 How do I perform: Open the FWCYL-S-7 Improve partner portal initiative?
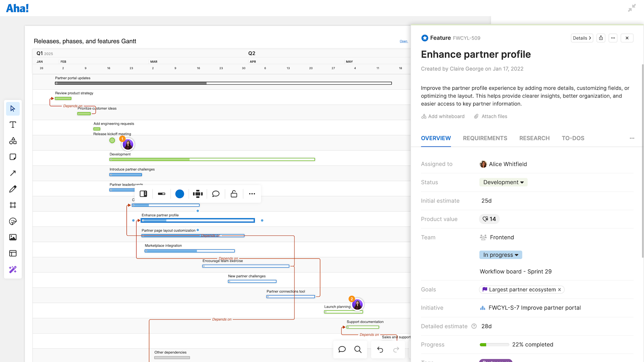[x=534, y=308]
